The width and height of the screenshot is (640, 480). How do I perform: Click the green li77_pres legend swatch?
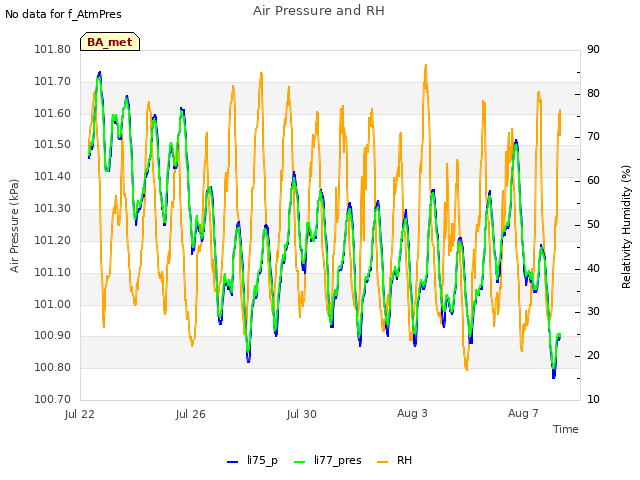[x=300, y=462]
